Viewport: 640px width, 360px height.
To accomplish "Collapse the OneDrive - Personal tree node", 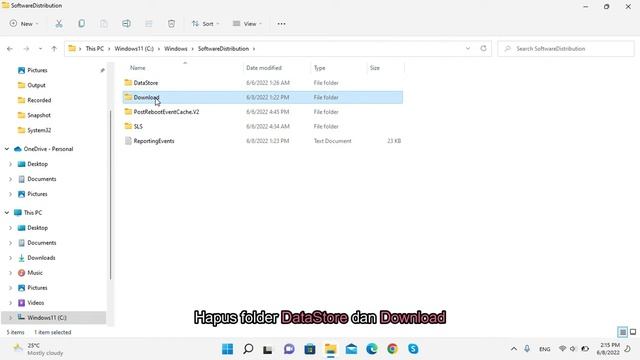I will [x=7, y=149].
